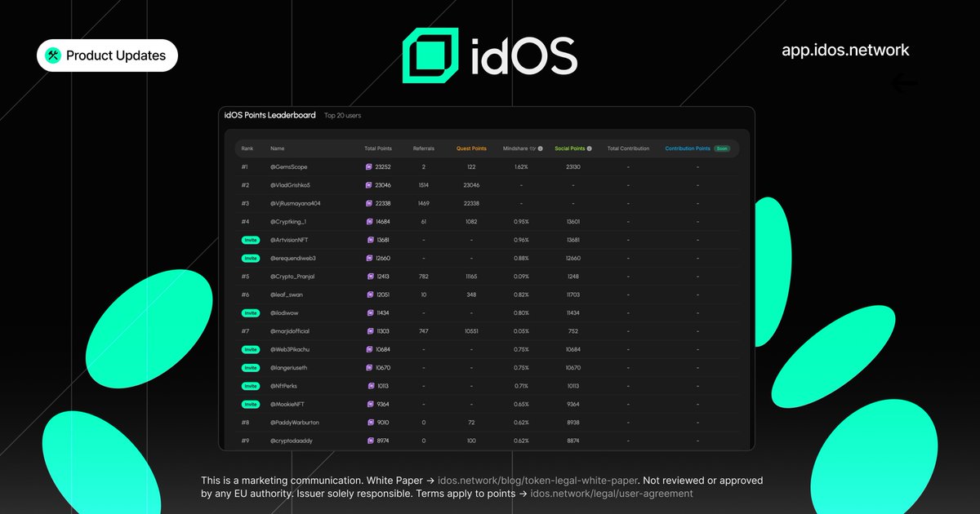Click the points icon in @Cryptking_1 row
980x514 pixels.
click(369, 222)
